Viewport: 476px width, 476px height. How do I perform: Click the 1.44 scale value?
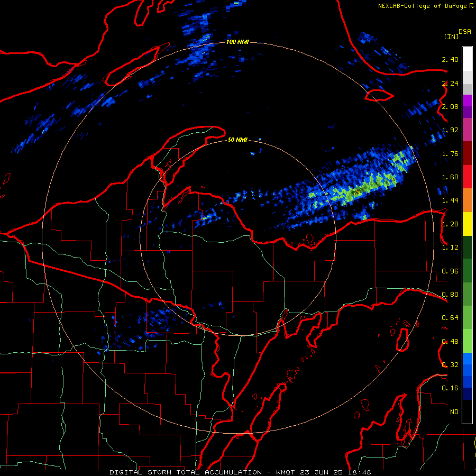click(x=450, y=200)
